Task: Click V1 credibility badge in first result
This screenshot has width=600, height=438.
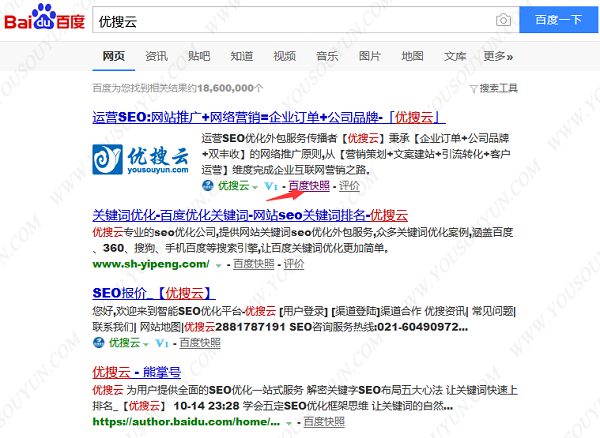Action: (x=271, y=186)
